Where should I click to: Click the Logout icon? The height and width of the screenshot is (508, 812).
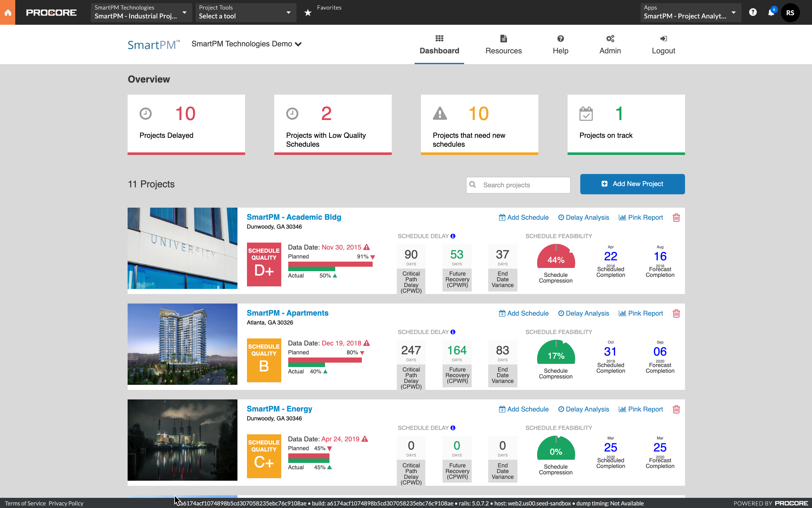(x=663, y=39)
